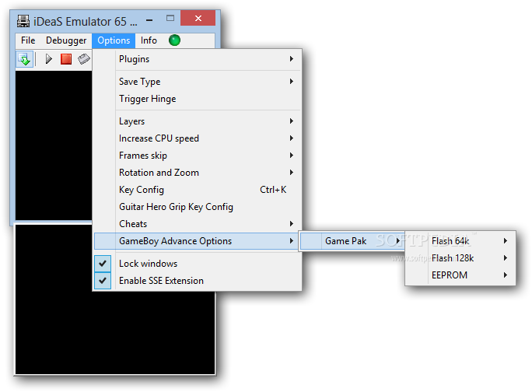This screenshot has width=532, height=392.
Task: Expand the Cheats submenu
Action: 197,224
